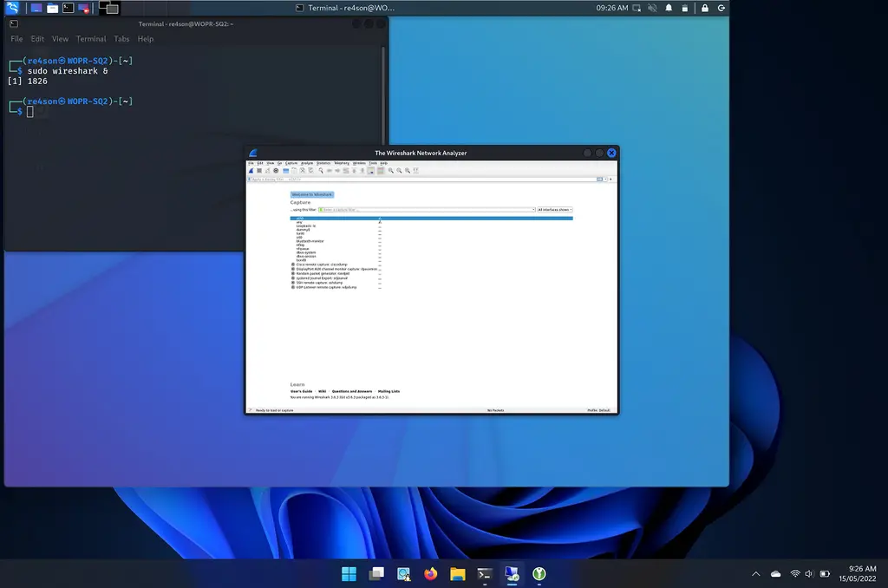Click the Mailing Lists link

click(388, 391)
